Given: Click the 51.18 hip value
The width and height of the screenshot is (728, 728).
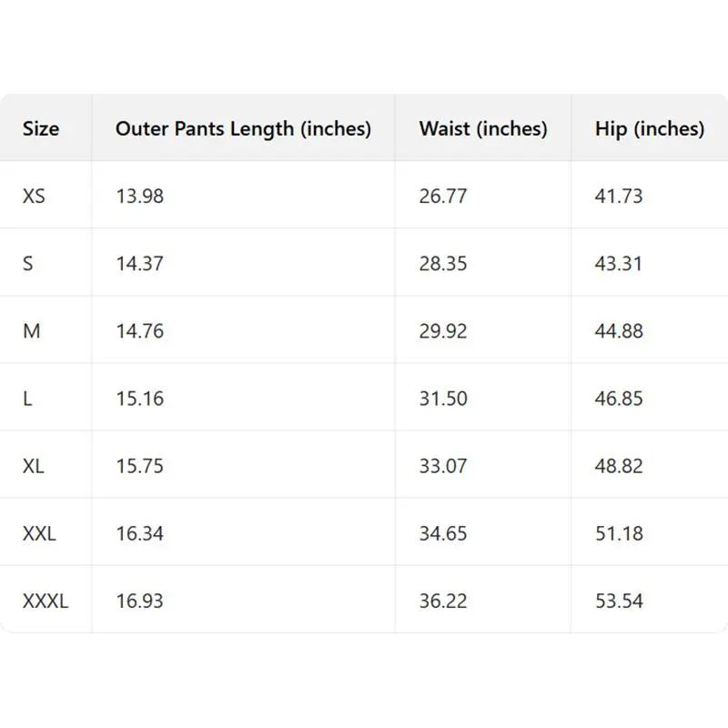Looking at the screenshot, I should point(620,533).
